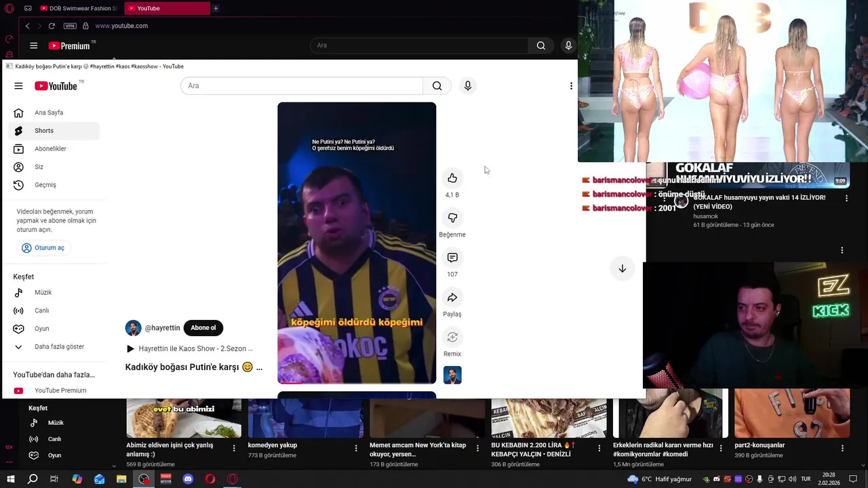Open a new browser tab with plus
Screen dimensions: 868x488
[x=216, y=8]
